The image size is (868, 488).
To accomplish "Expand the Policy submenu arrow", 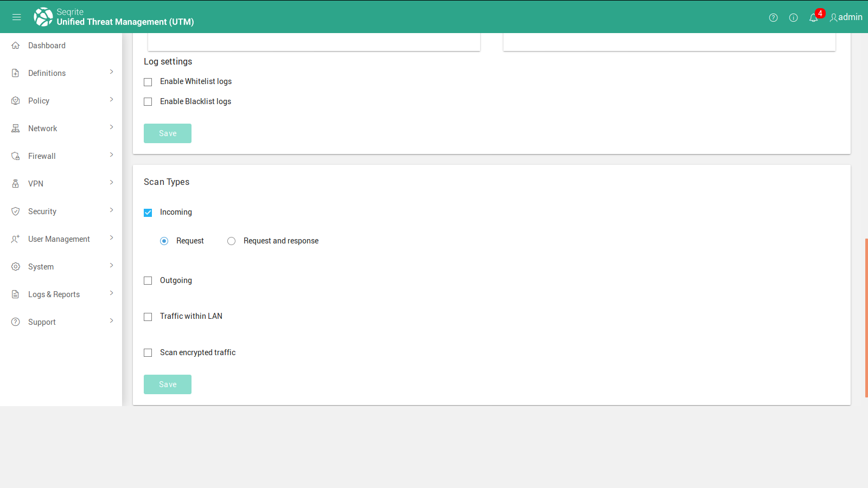I will [x=111, y=100].
